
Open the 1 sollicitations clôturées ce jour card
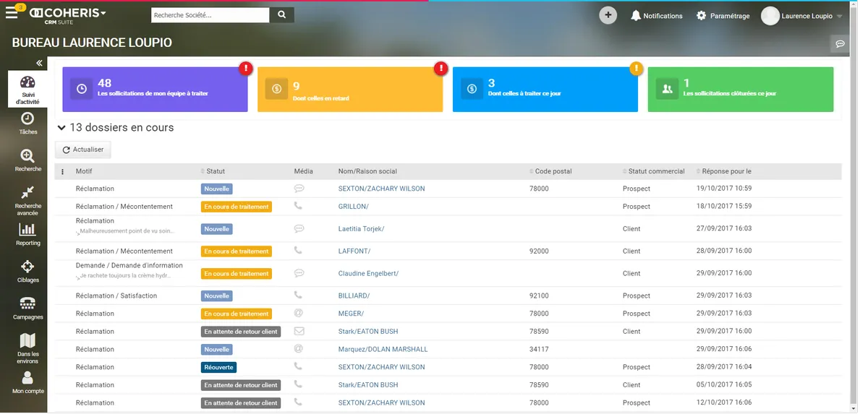tap(740, 90)
